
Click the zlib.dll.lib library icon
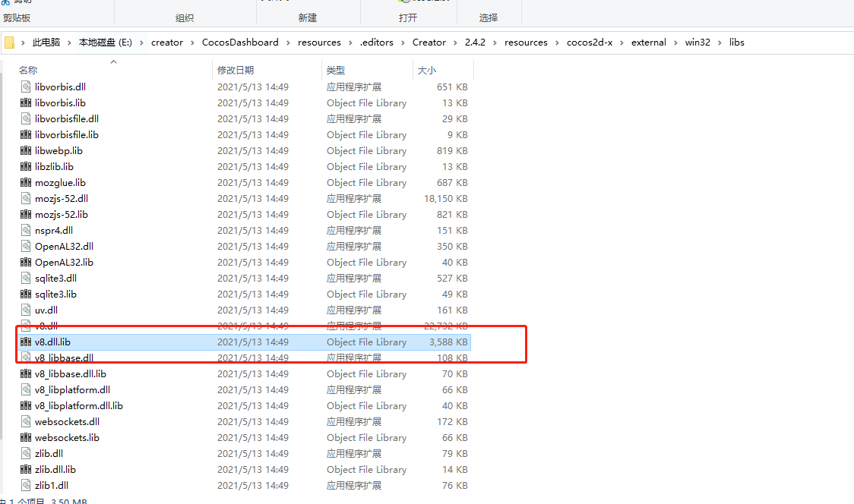pos(26,469)
